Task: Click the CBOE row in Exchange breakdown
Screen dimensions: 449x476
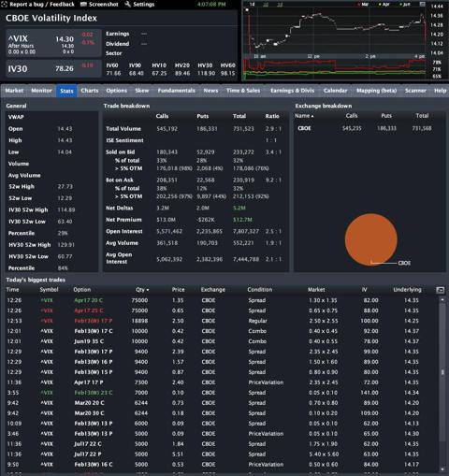Action: (369, 128)
